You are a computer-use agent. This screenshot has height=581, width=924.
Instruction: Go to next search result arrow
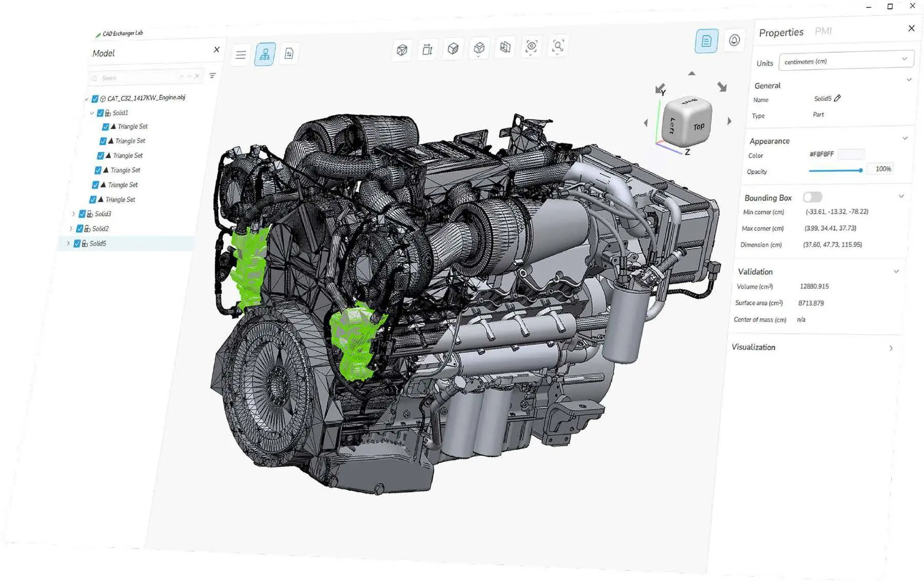coord(189,76)
